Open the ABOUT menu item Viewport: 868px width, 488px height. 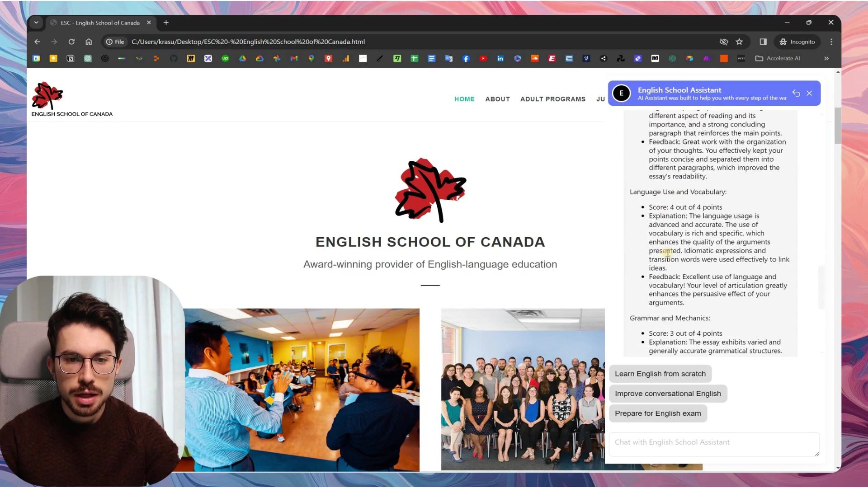497,99
